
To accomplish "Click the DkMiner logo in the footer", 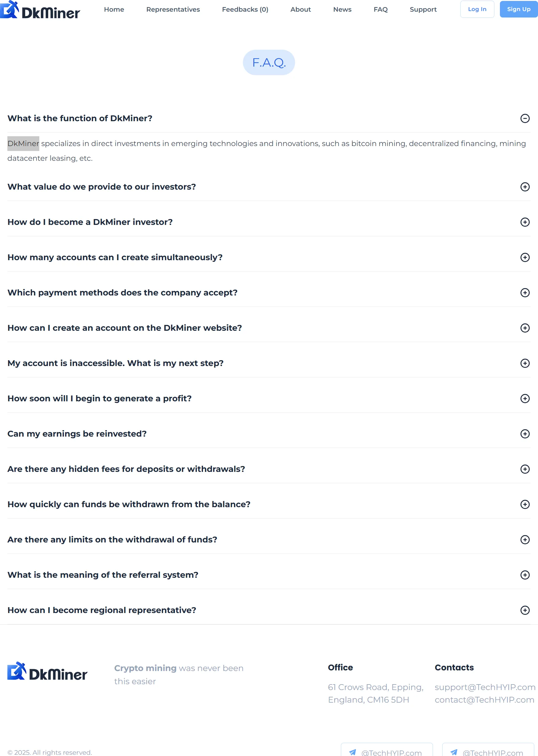I will 47,671.
